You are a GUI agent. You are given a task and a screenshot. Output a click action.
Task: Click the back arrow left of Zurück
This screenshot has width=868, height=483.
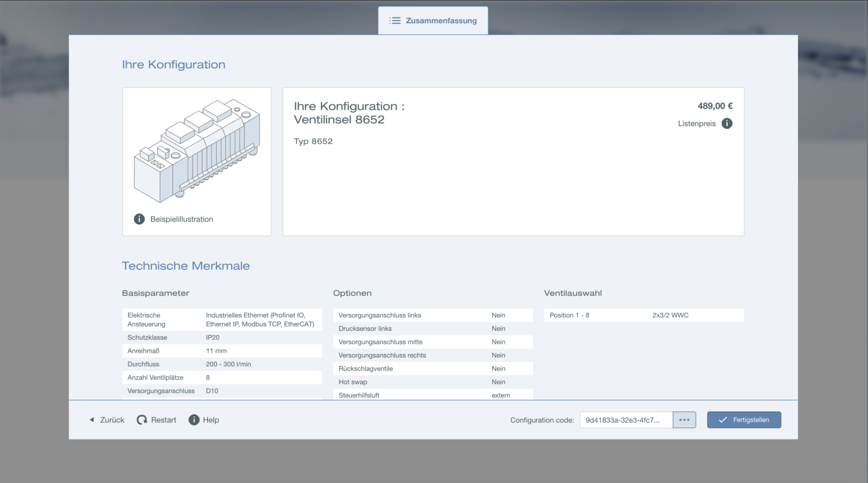point(92,420)
